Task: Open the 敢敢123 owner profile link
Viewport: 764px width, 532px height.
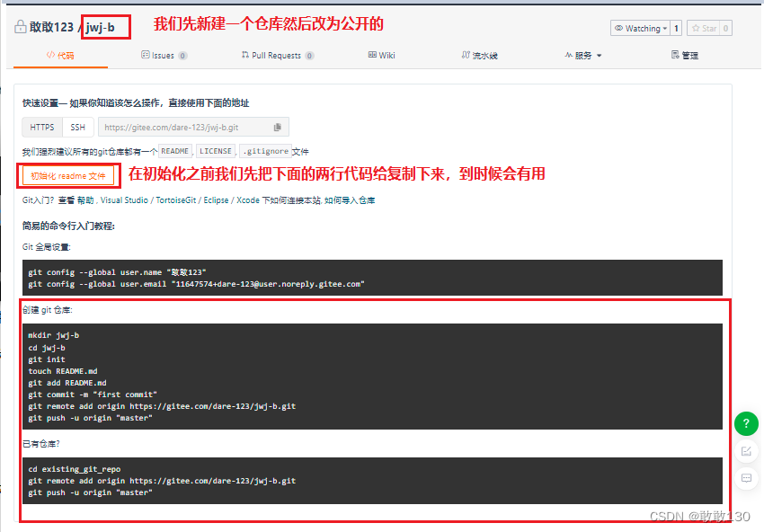Action: [51, 27]
